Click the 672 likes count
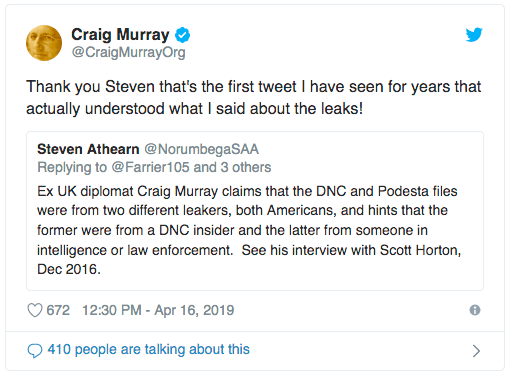515x380 pixels. point(58,310)
